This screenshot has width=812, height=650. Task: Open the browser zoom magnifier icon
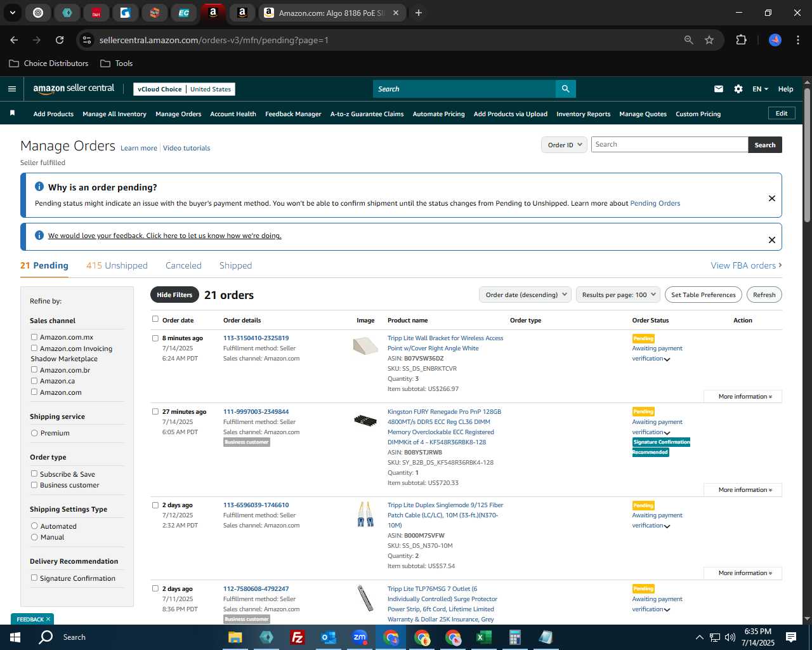click(x=689, y=40)
